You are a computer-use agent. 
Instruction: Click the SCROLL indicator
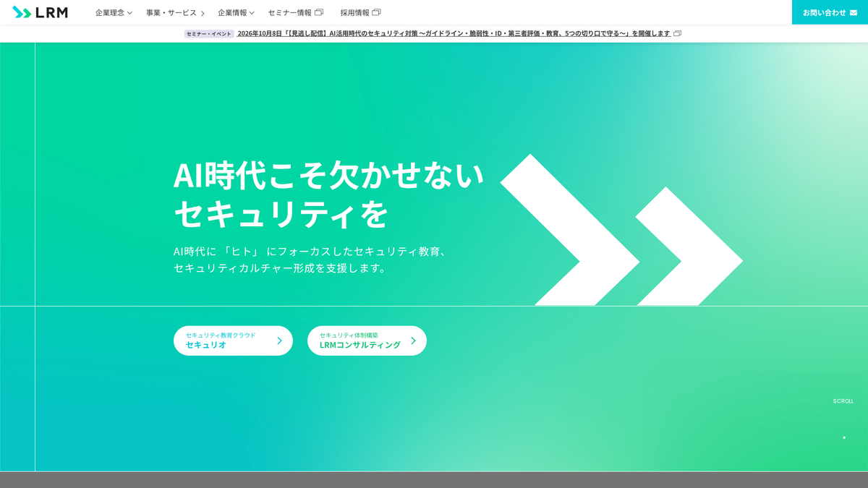[843, 401]
